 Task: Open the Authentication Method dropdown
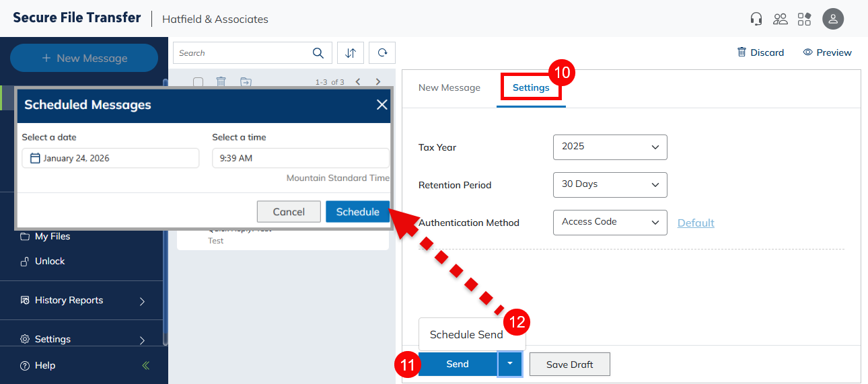click(x=610, y=223)
